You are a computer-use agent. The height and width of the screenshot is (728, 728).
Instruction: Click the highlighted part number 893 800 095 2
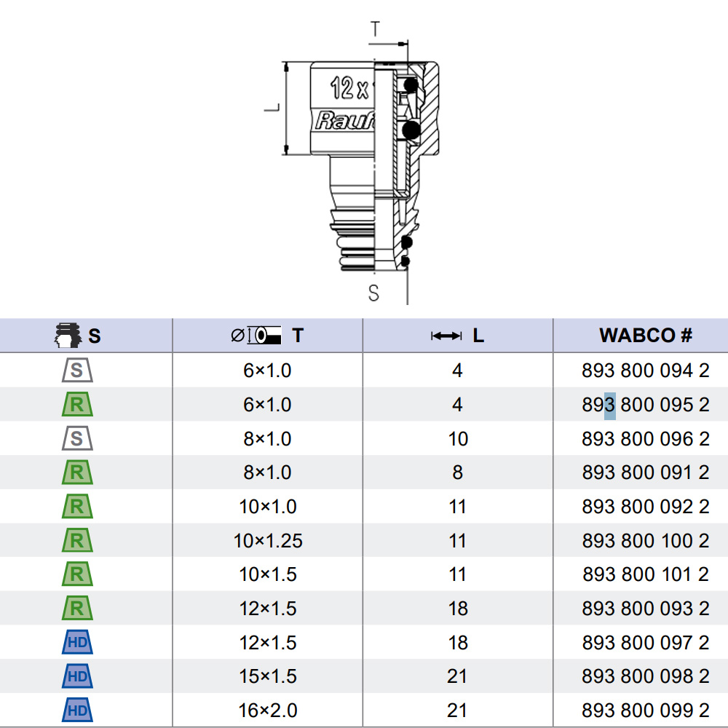click(x=645, y=405)
